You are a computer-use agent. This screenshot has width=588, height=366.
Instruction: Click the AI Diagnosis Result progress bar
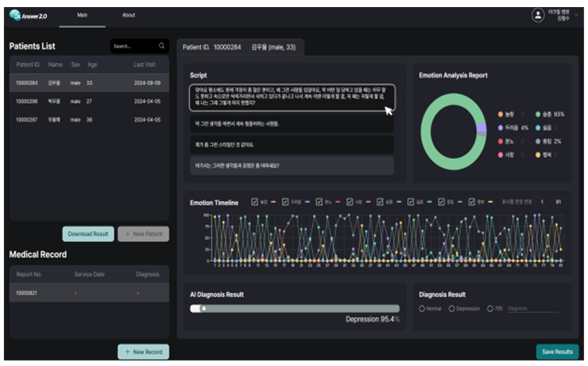pos(295,308)
